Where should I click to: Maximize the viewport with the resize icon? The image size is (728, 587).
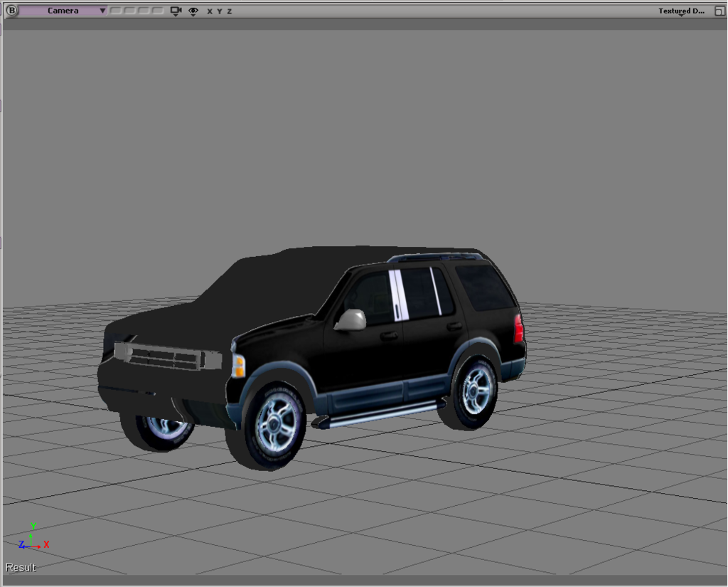pos(719,11)
